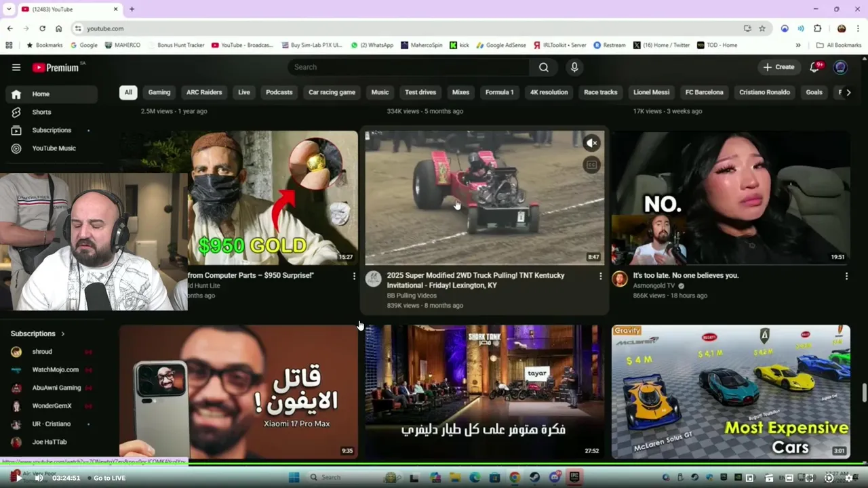868x488 pixels.
Task: Click the Asmongold TV channel avatar
Action: pos(620,279)
